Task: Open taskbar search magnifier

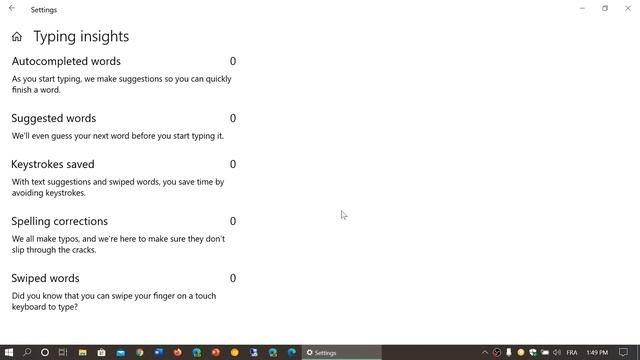Action: pyautogui.click(x=27, y=352)
